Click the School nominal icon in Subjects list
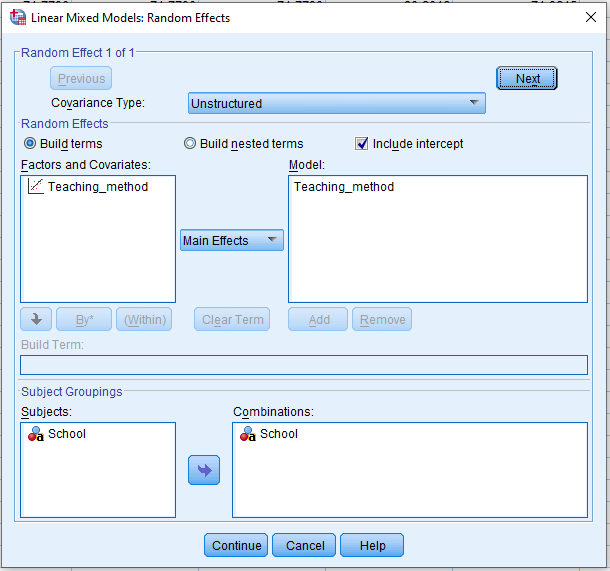Screen dimensions: 610x571 [35, 434]
